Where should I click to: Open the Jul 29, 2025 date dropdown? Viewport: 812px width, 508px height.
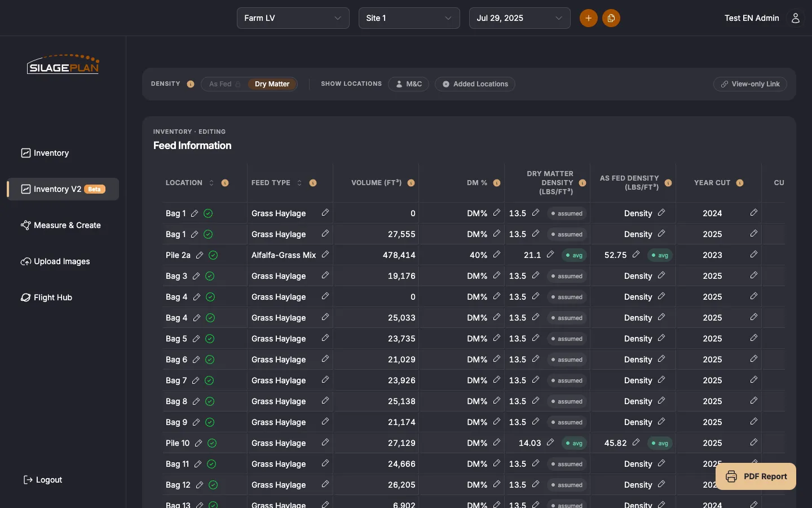[520, 18]
